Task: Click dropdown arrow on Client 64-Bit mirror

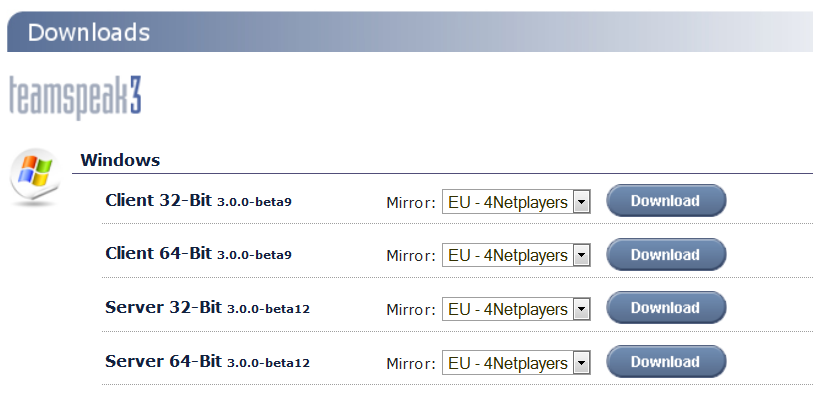Action: coord(581,255)
